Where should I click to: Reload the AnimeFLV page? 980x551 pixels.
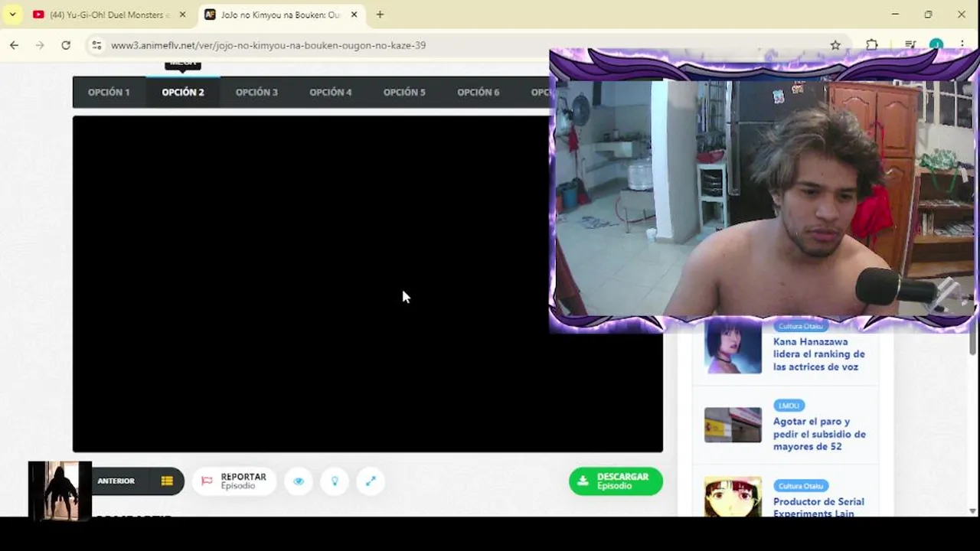[x=66, y=45]
